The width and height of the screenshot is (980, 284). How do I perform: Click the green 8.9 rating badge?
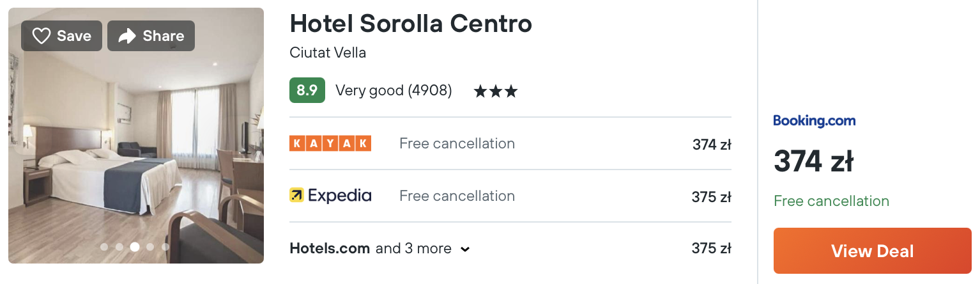coord(307,91)
